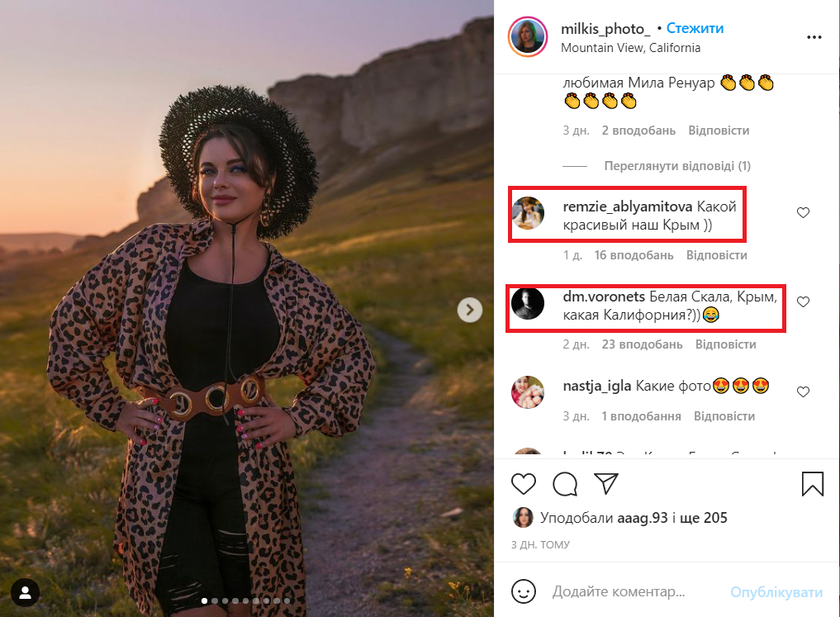Open comment bubble icon below the post
840x617 pixels.
tap(565, 484)
